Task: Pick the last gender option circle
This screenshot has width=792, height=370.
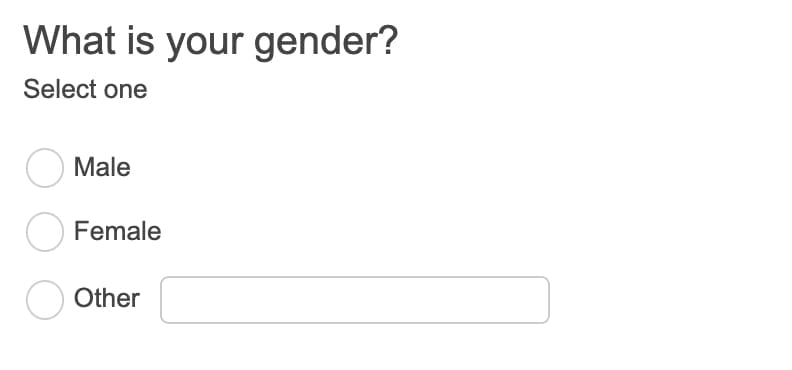Action: (x=44, y=300)
